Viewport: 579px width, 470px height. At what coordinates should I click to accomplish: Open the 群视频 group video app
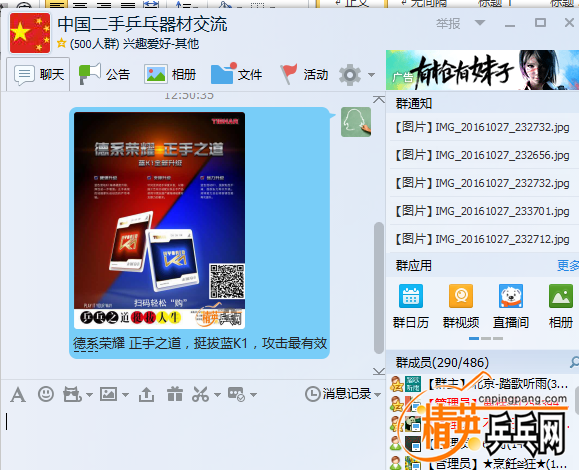[461, 307]
